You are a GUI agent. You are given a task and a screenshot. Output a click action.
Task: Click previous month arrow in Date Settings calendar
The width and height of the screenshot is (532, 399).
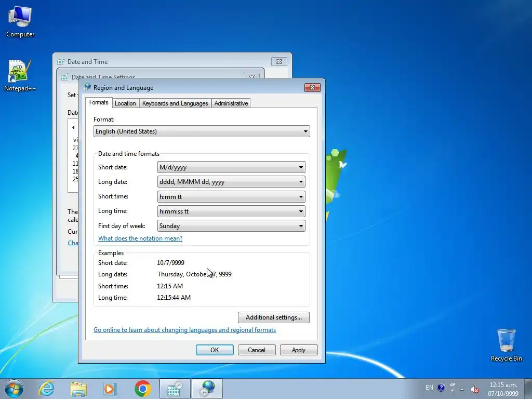tap(73, 128)
